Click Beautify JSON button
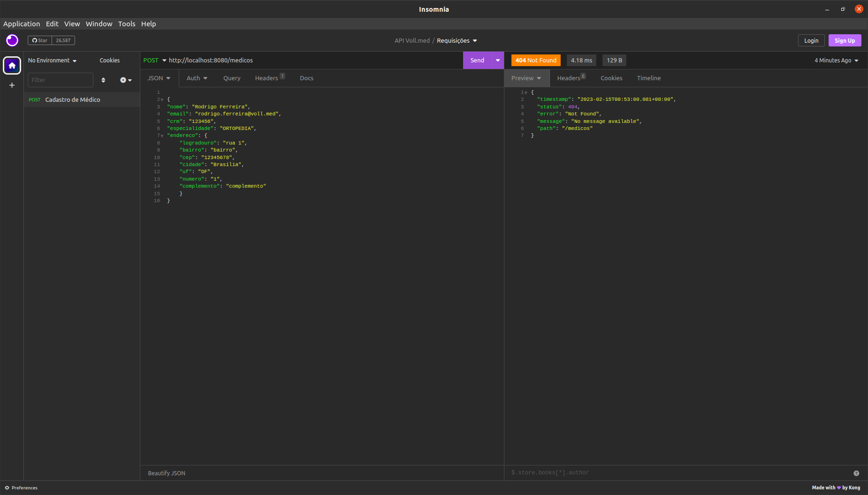 coord(167,473)
